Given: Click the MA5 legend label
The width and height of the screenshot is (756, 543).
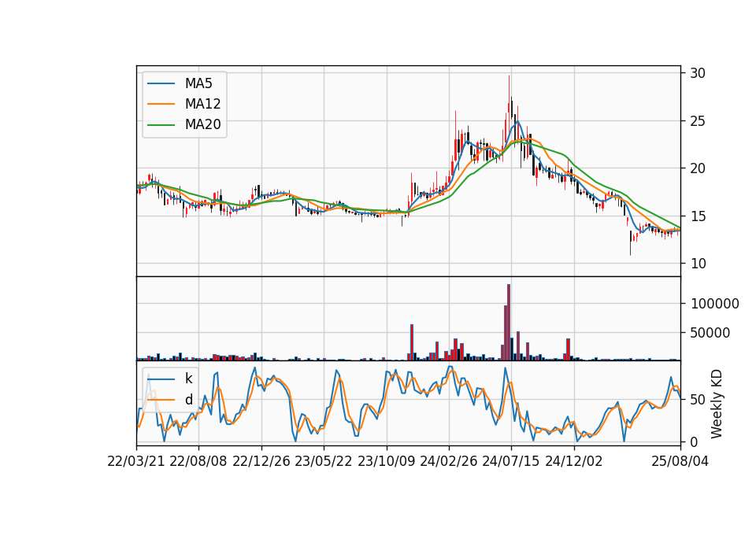Looking at the screenshot, I should point(198,83).
